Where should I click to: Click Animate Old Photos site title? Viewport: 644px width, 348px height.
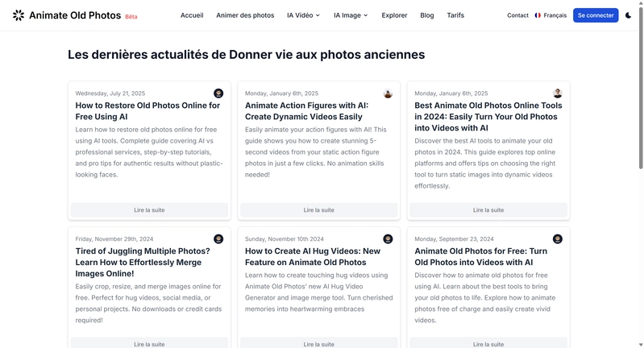(75, 15)
